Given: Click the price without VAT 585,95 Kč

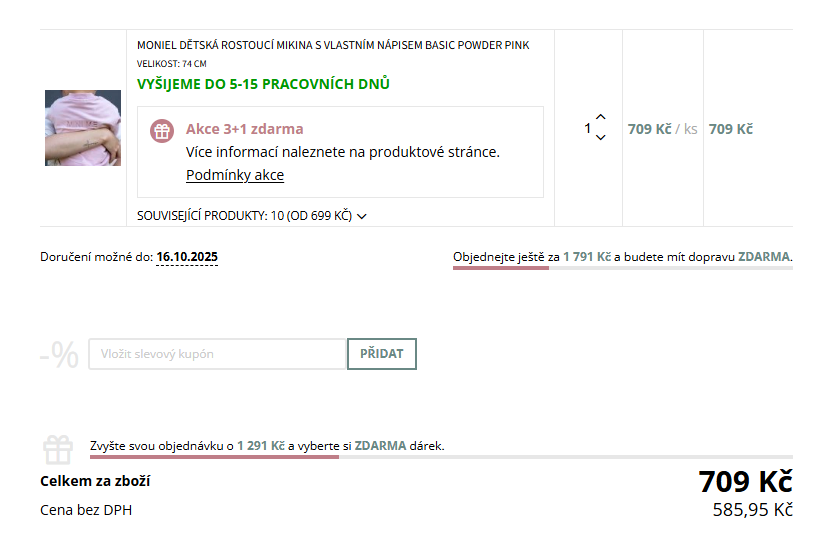Looking at the screenshot, I should click(x=752, y=510).
